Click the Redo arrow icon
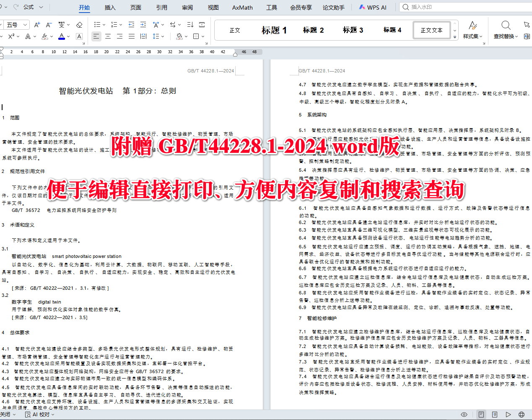 point(16,7)
